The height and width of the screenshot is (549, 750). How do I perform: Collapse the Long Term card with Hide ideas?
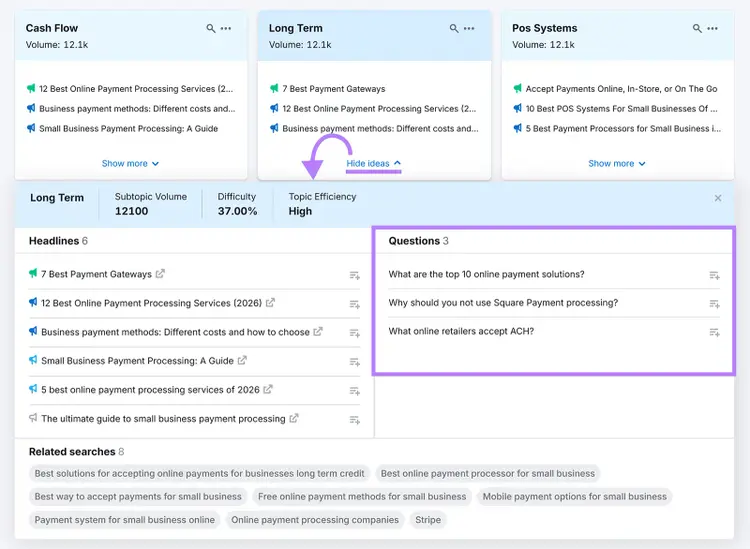click(x=374, y=164)
